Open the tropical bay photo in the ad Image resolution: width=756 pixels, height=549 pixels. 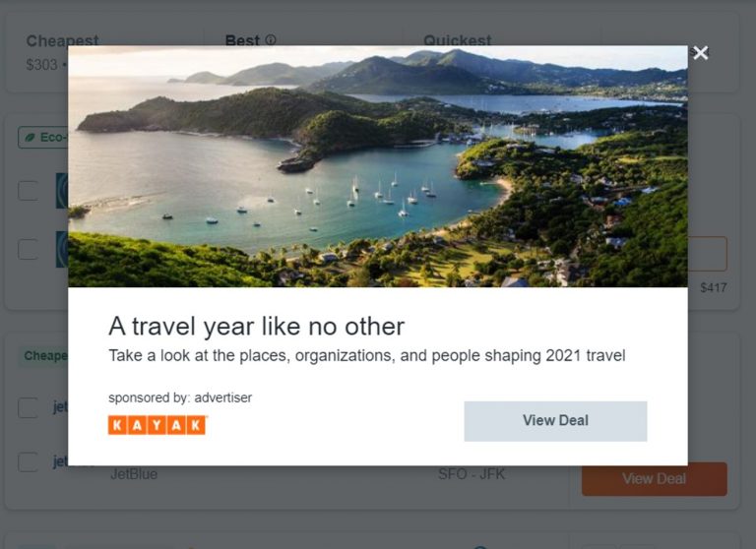378,166
